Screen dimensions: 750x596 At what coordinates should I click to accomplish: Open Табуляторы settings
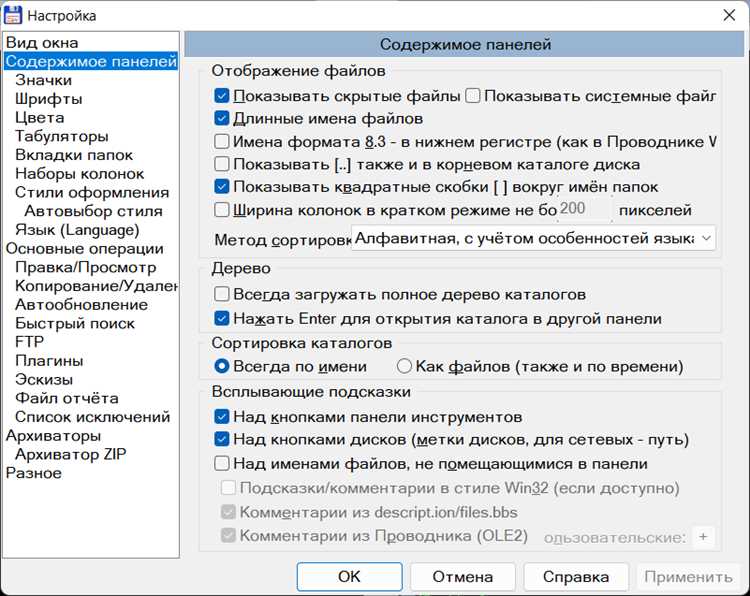[62, 136]
